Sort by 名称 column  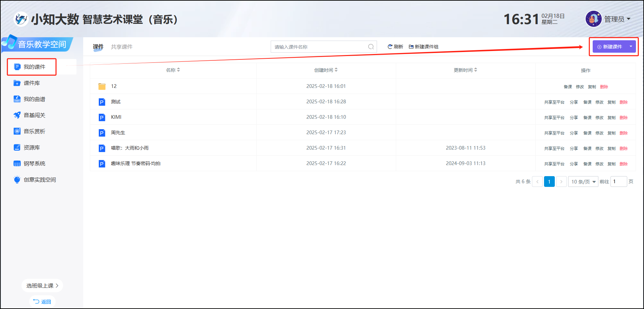173,70
